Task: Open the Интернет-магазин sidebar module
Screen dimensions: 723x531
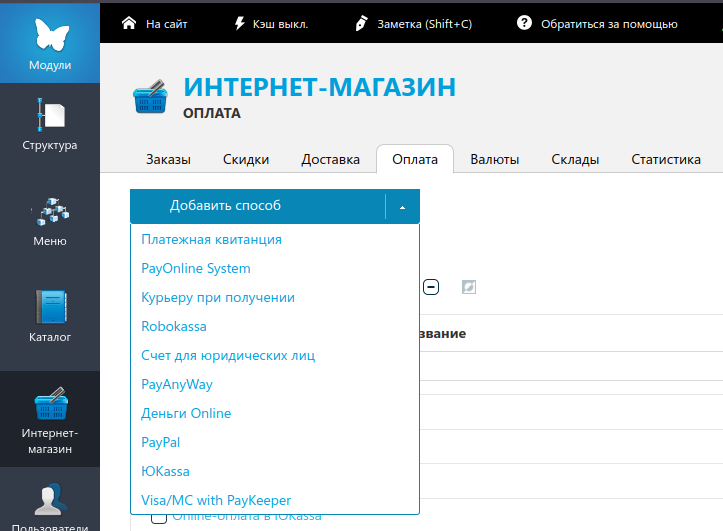Action: pos(50,420)
